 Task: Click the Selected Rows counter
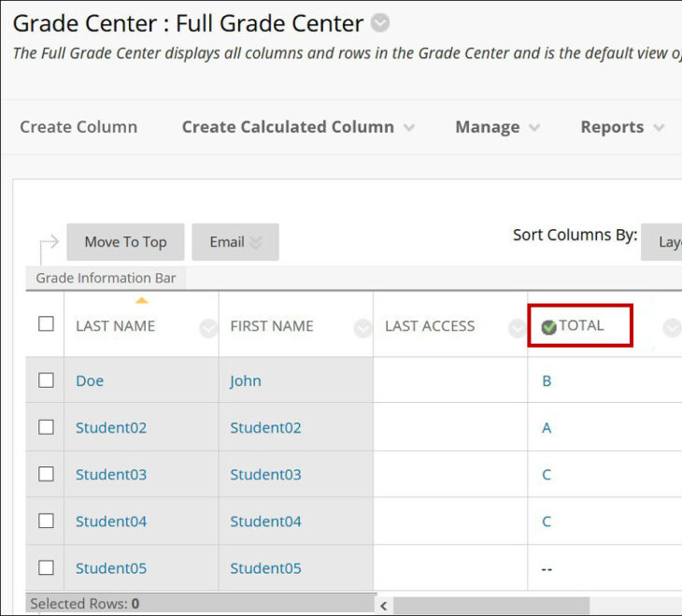pos(85,604)
